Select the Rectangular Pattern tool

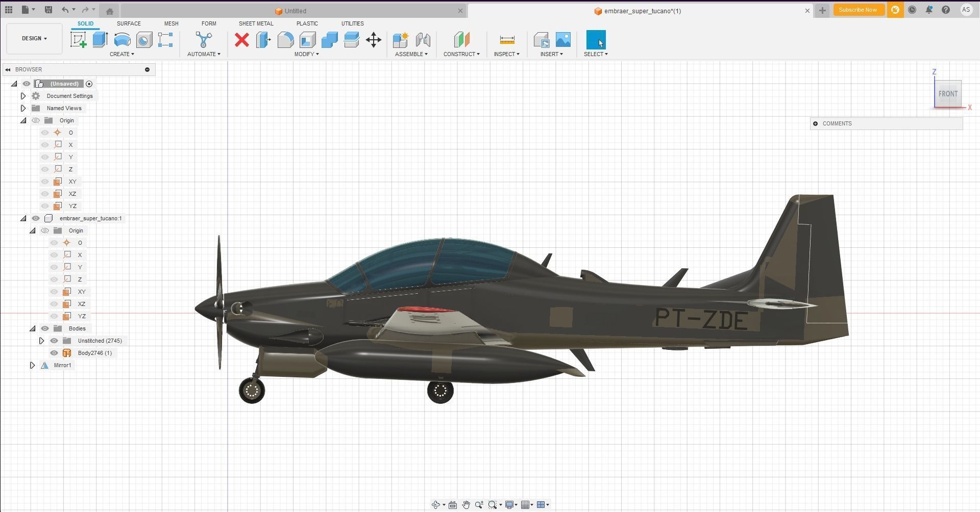165,40
